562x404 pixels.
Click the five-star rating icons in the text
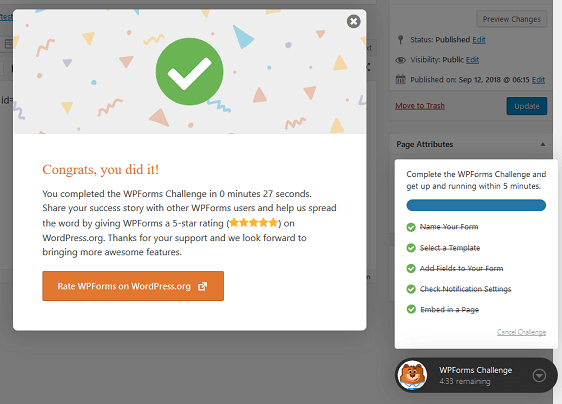(253, 223)
